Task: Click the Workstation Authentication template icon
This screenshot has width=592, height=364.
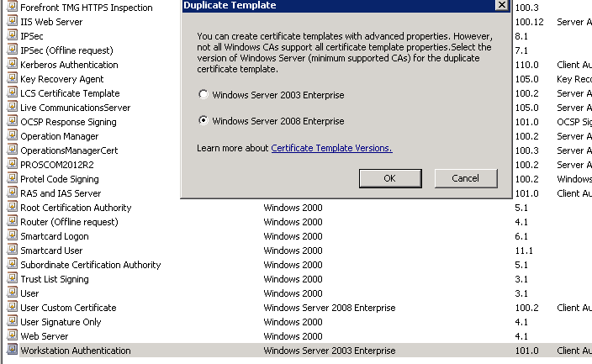Action: tap(12, 351)
